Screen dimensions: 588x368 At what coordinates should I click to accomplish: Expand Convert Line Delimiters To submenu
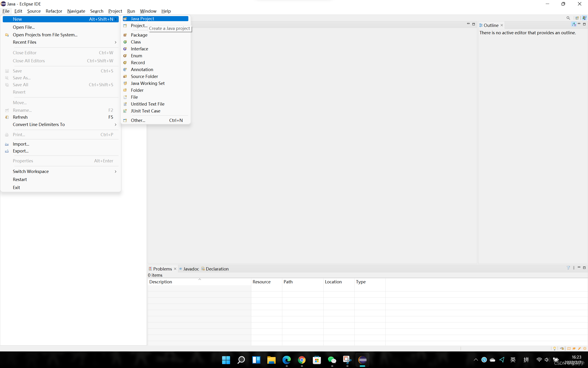pos(116,125)
